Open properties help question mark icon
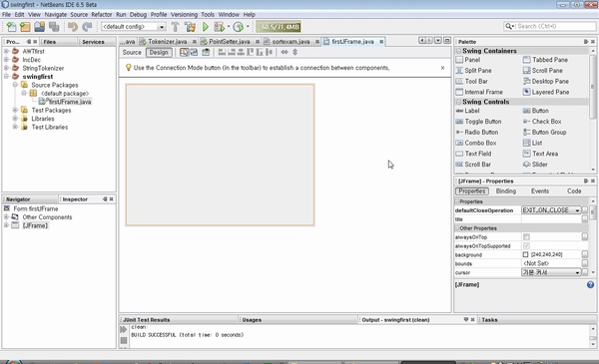 tap(590, 284)
